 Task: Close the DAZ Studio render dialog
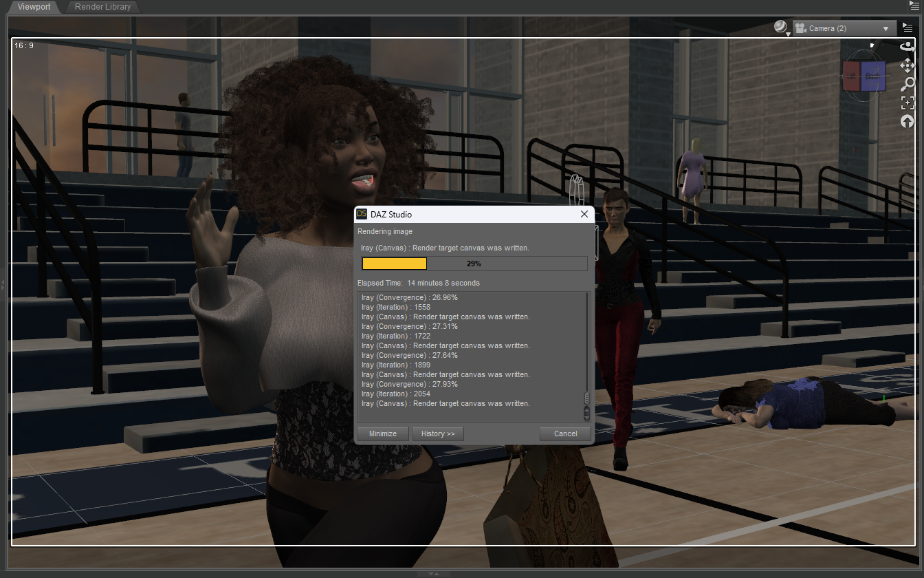click(584, 214)
